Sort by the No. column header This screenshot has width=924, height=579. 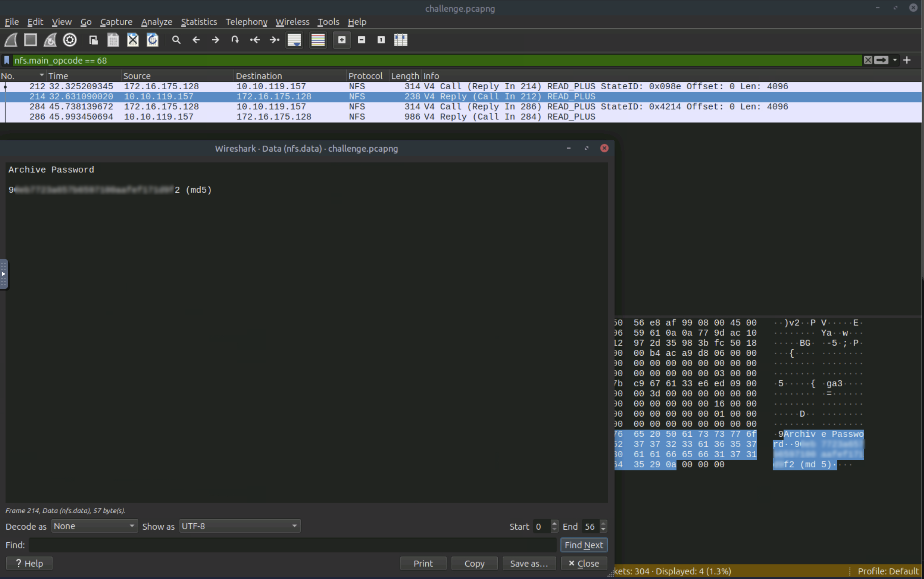tap(22, 76)
